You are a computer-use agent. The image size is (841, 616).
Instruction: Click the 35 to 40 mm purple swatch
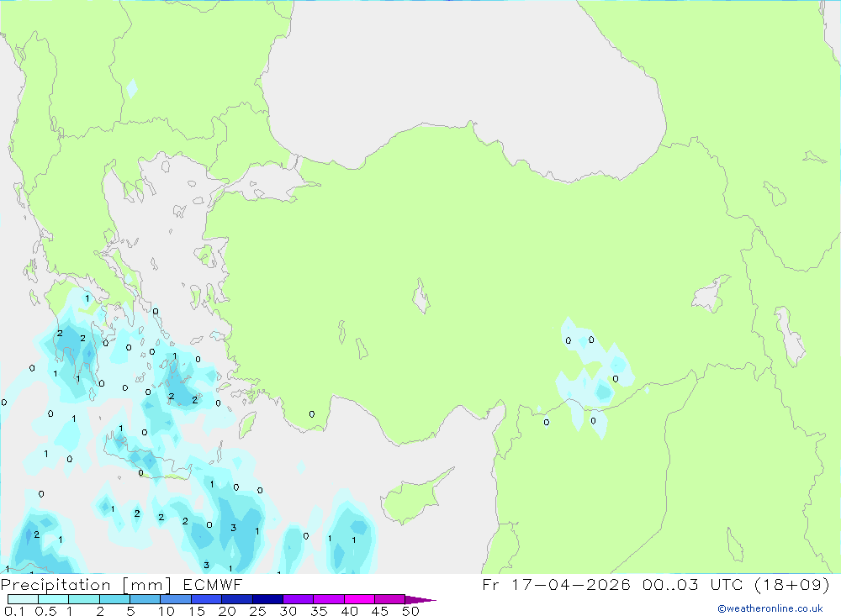[329, 599]
